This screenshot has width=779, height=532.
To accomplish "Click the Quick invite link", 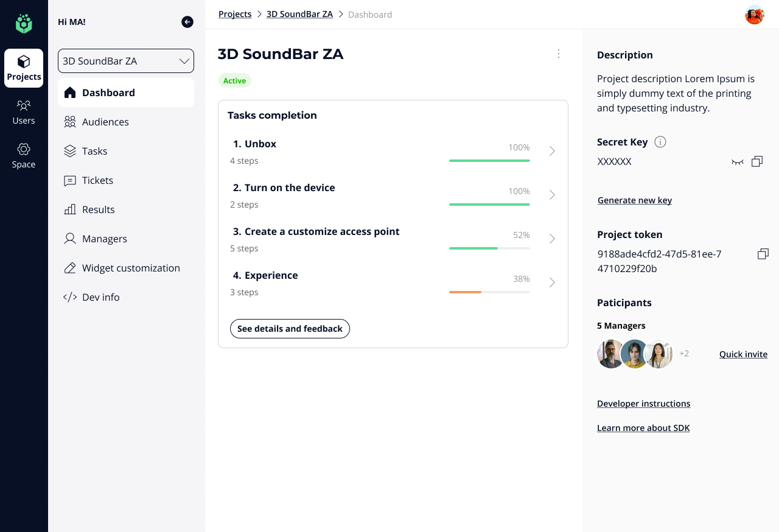I will (743, 354).
